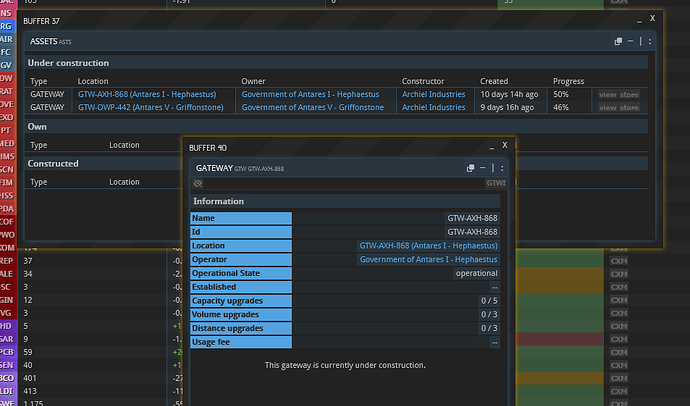Click the Operator link in gateway information
Viewport: 690px width, 406px height.
tap(428, 259)
